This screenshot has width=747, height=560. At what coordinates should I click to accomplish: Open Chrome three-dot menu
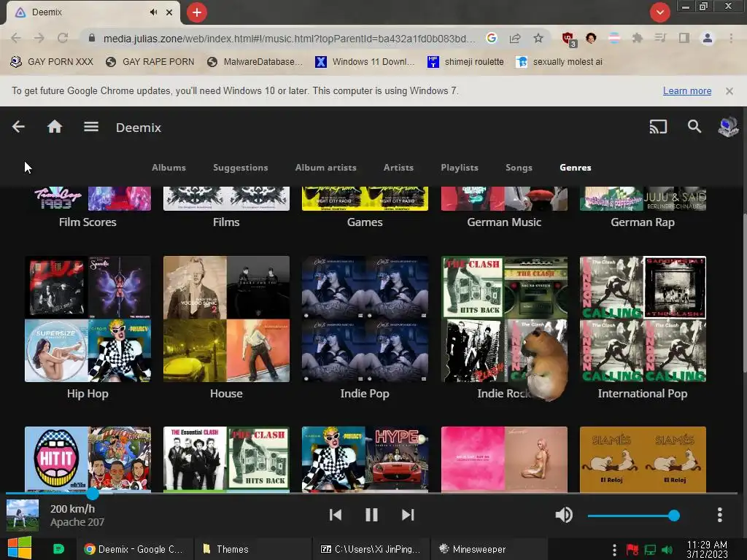click(x=731, y=38)
